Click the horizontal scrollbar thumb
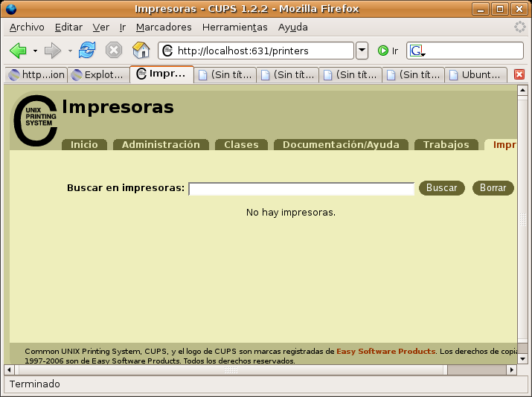This screenshot has width=532, height=397. 231,369
